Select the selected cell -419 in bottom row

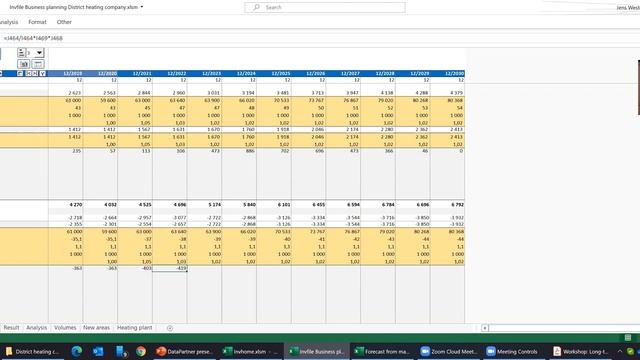[170, 268]
